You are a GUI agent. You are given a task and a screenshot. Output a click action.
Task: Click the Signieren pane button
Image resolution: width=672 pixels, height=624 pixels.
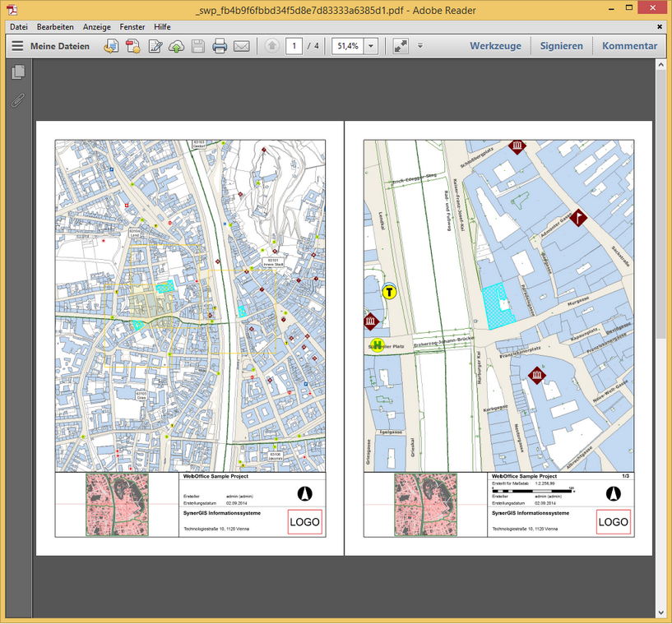pos(561,46)
